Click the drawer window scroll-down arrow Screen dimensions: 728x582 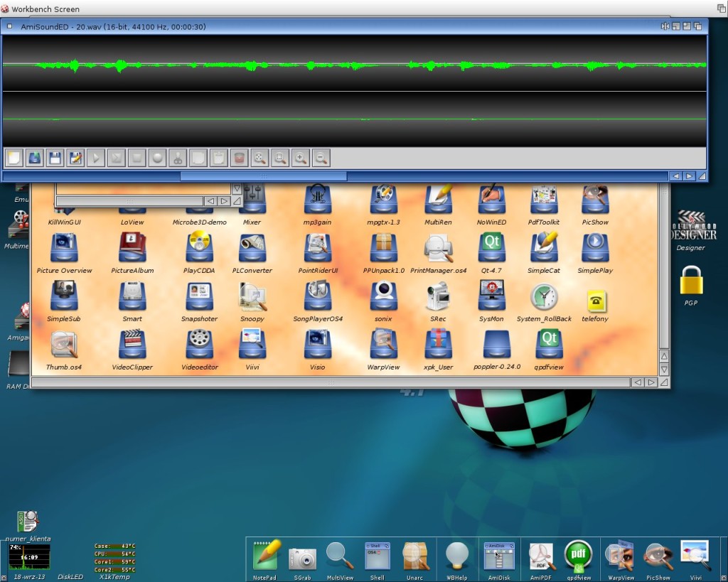tap(664, 370)
